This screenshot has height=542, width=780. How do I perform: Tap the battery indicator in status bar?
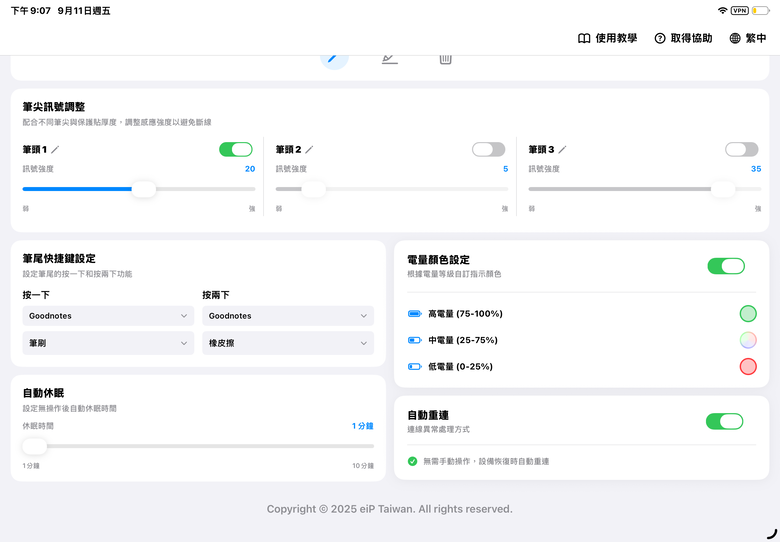point(761,10)
